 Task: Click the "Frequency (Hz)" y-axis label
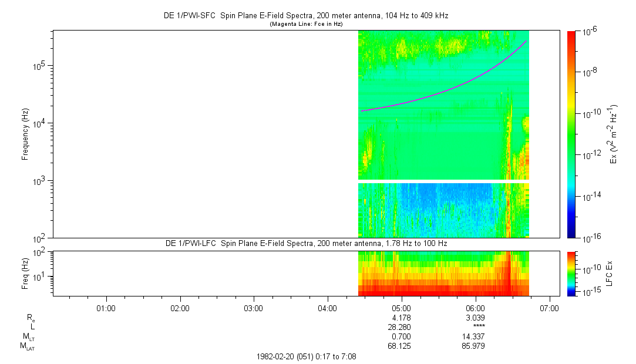pyautogui.click(x=25, y=134)
